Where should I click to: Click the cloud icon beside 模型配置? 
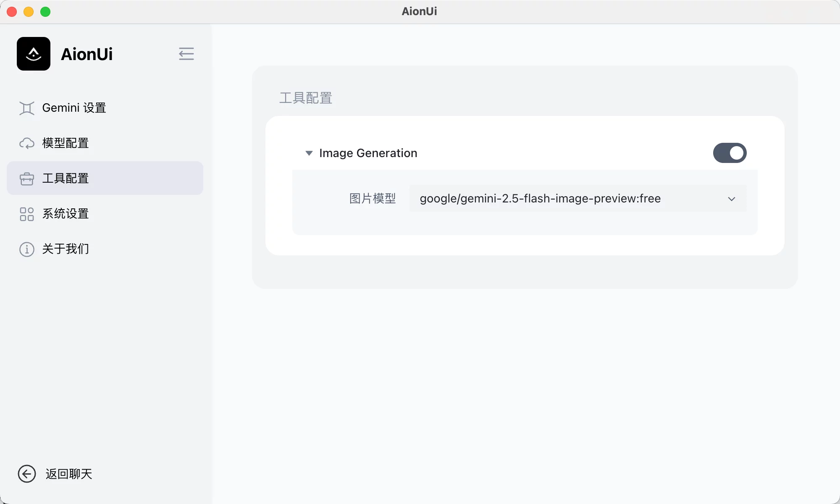[x=27, y=143]
